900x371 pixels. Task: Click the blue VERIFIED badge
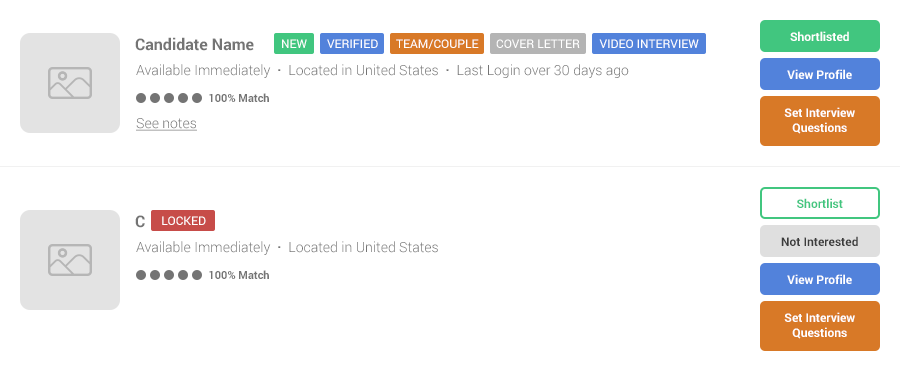point(352,44)
